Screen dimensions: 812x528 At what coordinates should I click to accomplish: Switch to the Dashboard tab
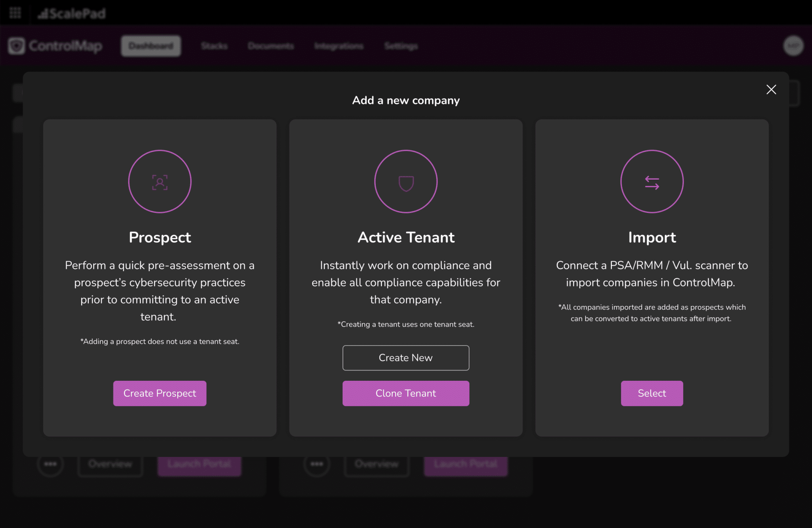point(151,46)
